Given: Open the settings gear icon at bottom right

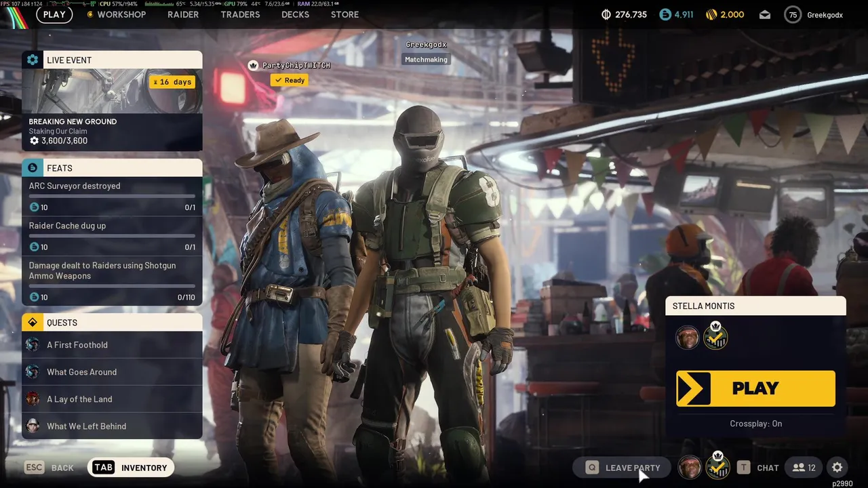Looking at the screenshot, I should pyautogui.click(x=837, y=468).
